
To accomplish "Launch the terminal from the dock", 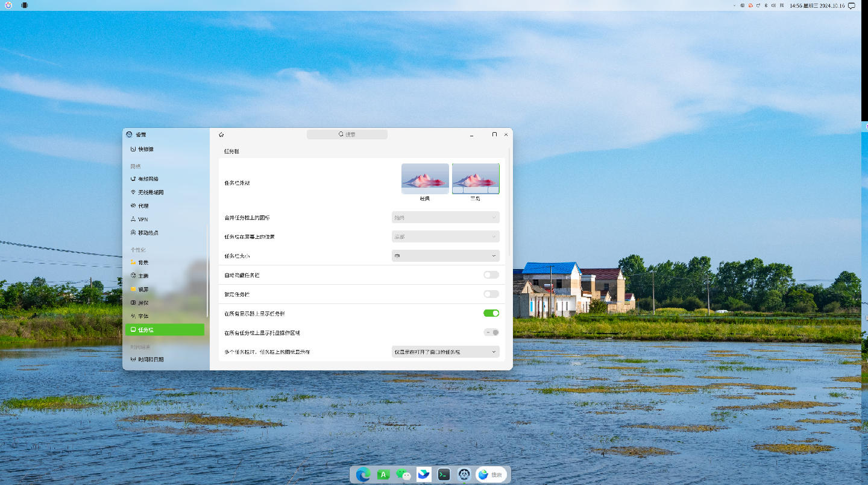I will 444,475.
